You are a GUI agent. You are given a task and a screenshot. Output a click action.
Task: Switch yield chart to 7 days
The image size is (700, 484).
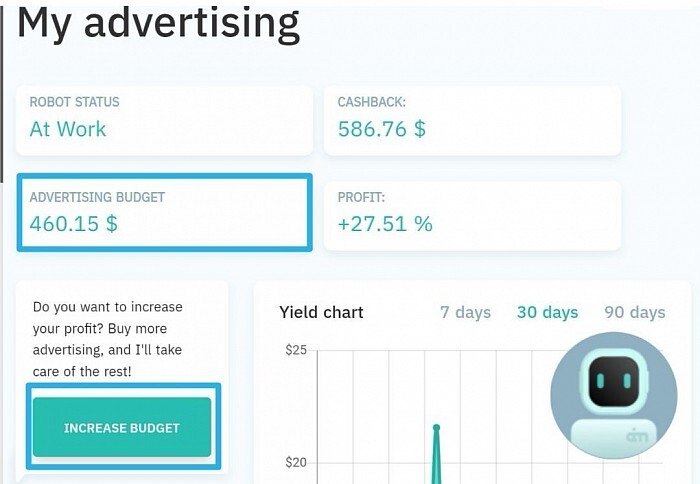[465, 313]
